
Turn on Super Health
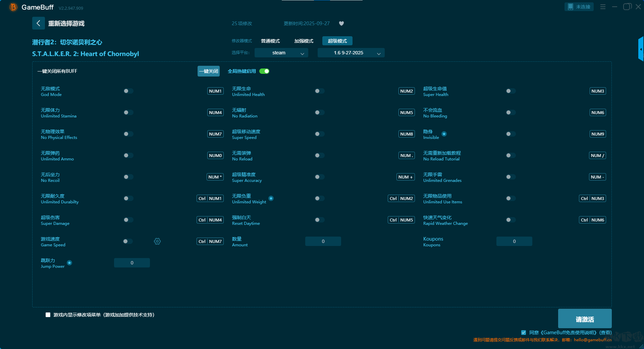click(x=511, y=91)
